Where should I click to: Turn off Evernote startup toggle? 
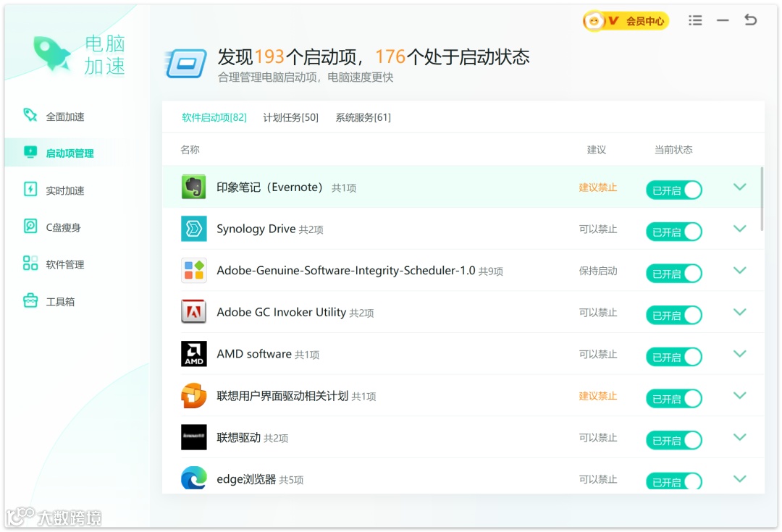674,190
